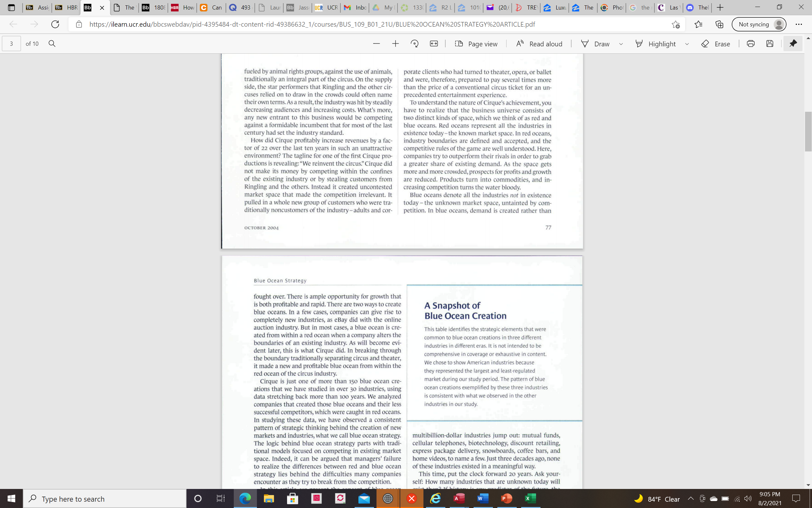Open the Mail app on taskbar
The image size is (812, 508).
tap(364, 498)
